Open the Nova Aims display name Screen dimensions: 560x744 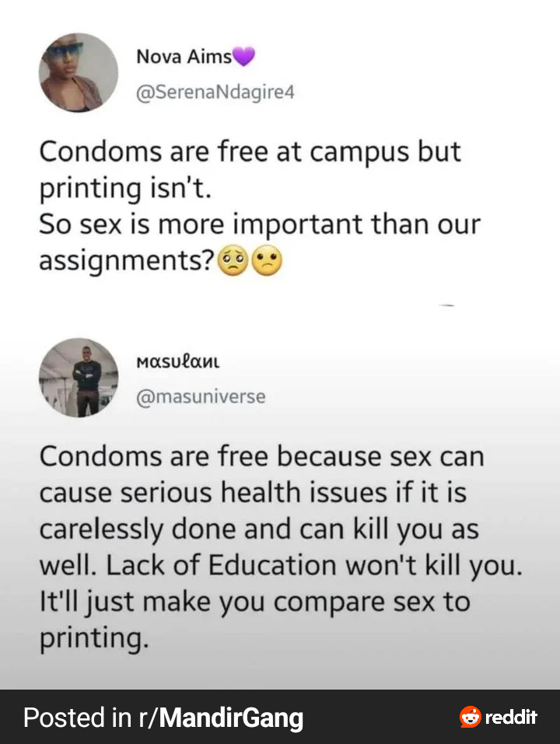tap(184, 56)
